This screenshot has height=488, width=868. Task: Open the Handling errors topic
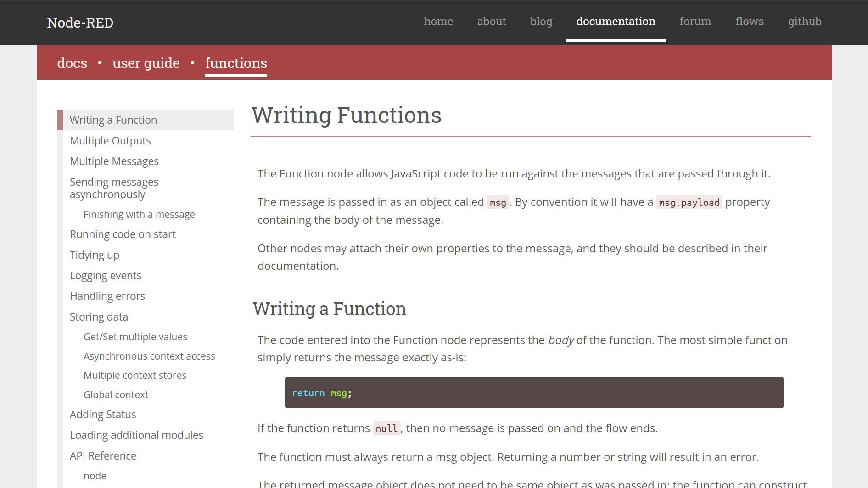pyautogui.click(x=107, y=296)
